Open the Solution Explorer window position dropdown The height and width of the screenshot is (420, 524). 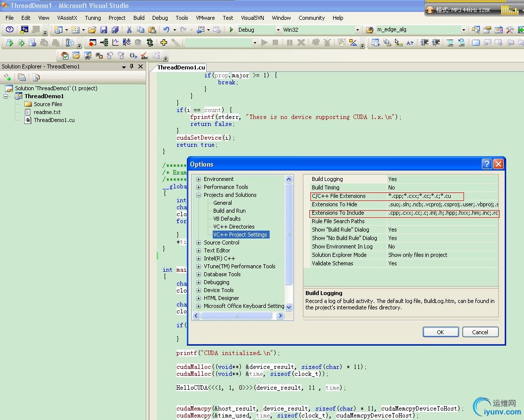[x=124, y=66]
